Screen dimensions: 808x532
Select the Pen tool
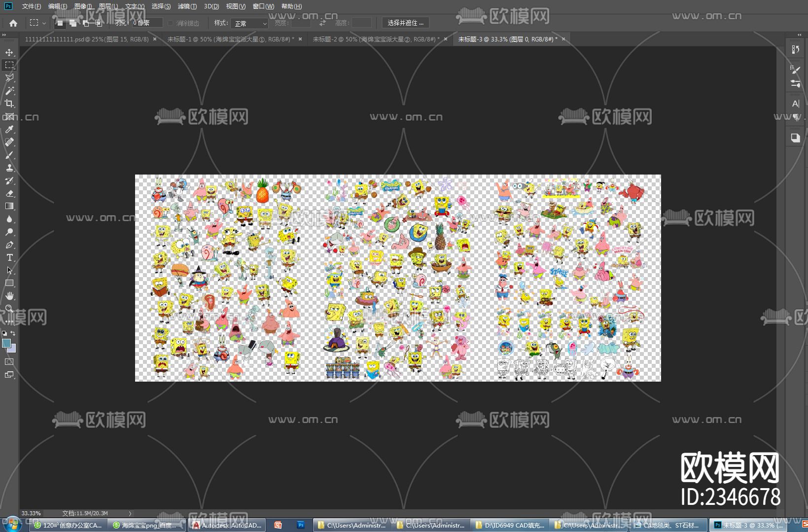[x=9, y=245]
